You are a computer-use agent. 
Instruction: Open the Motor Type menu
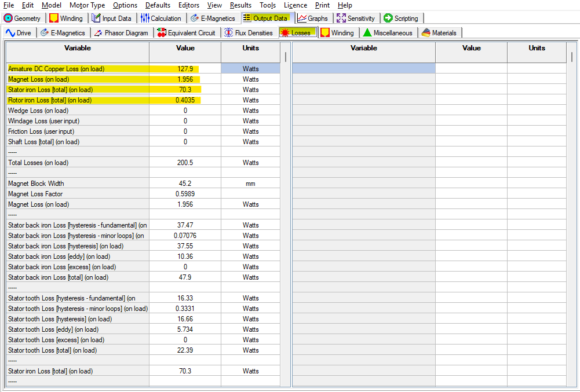click(x=87, y=5)
